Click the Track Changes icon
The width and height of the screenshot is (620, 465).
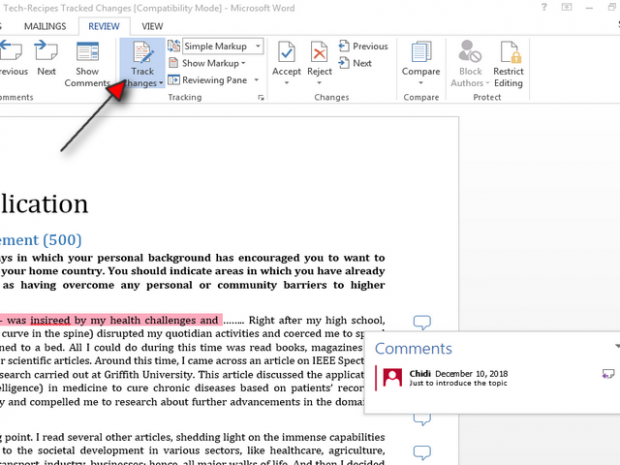click(x=143, y=53)
